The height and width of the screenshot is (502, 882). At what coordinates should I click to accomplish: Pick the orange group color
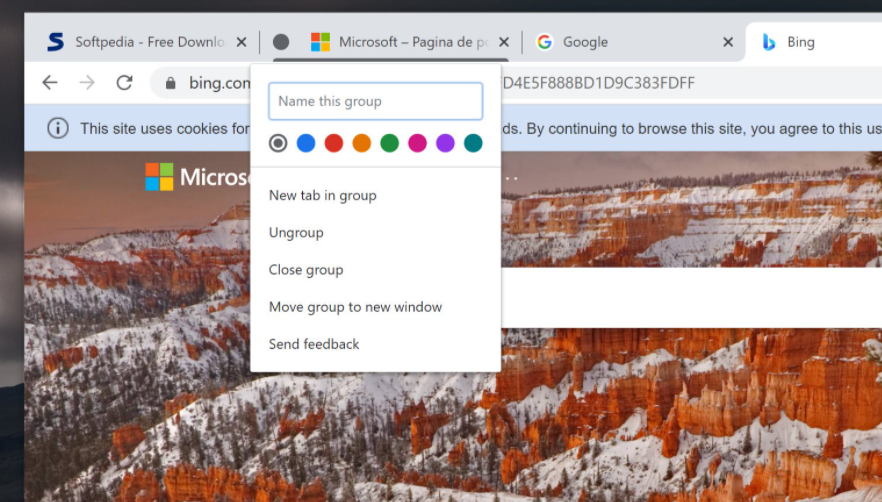pos(362,143)
